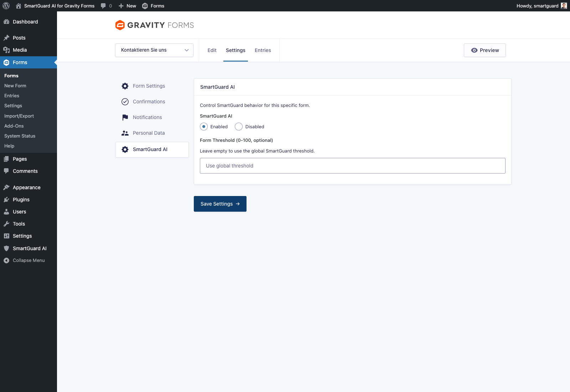Image resolution: width=570 pixels, height=392 pixels.
Task: Click the Users person icon
Action: (x=6, y=212)
